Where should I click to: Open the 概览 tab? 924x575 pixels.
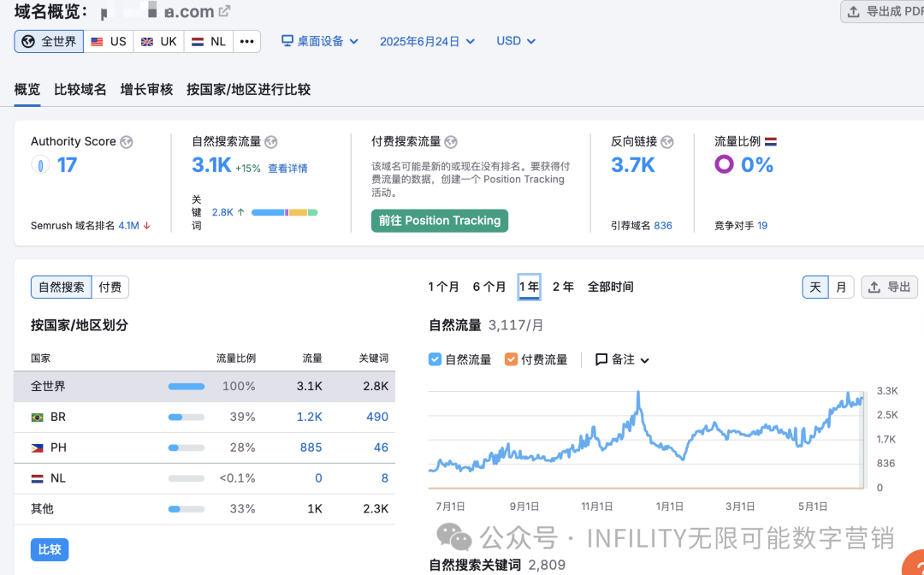(27, 90)
